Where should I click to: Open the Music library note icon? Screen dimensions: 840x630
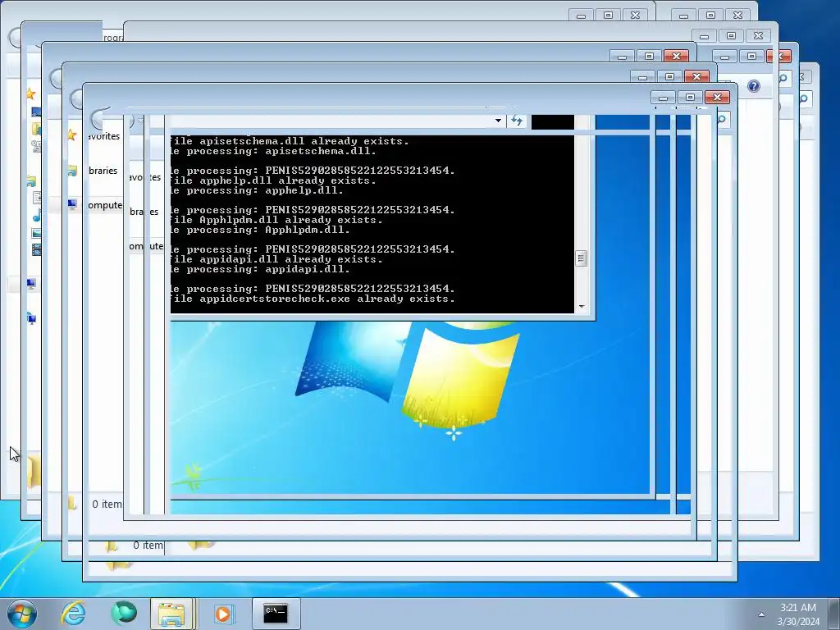(x=36, y=216)
